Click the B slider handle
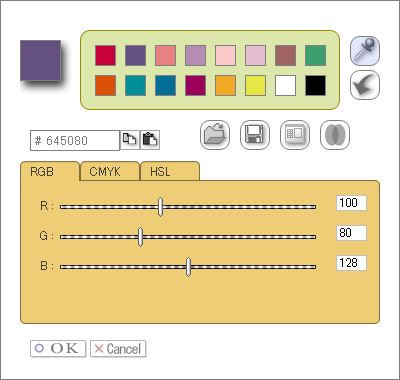 (188, 267)
